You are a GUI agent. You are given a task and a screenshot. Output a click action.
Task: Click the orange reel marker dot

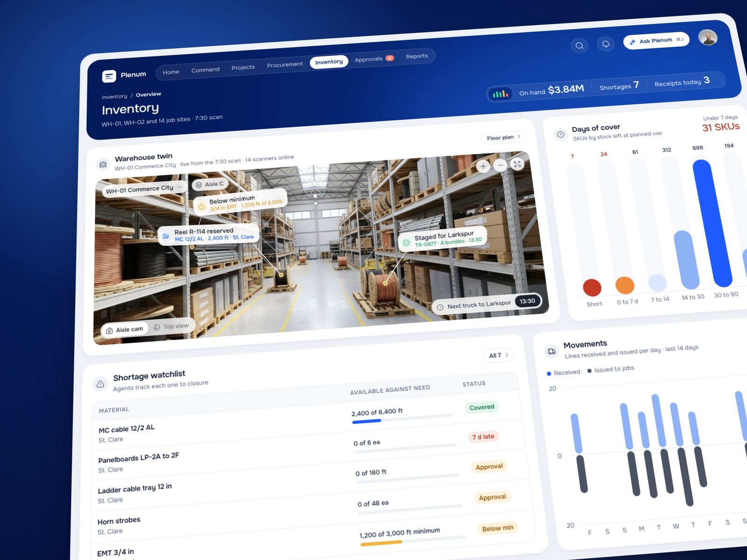385,283
